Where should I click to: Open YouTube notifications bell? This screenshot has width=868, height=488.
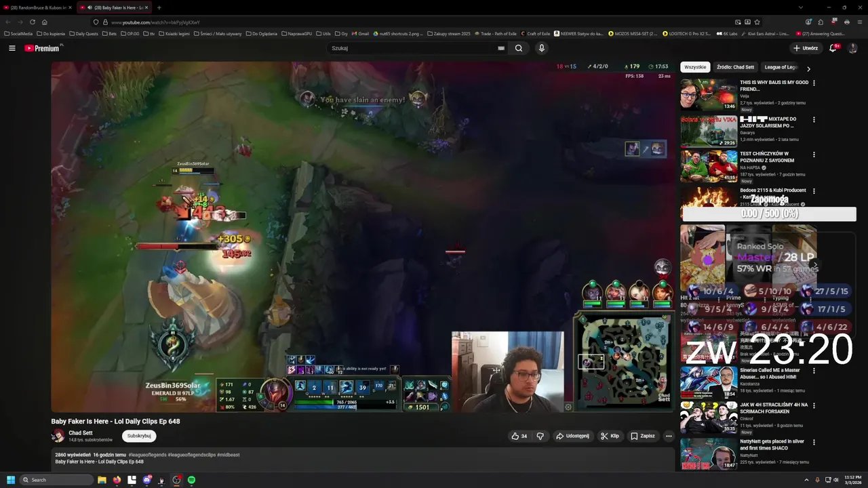(833, 48)
